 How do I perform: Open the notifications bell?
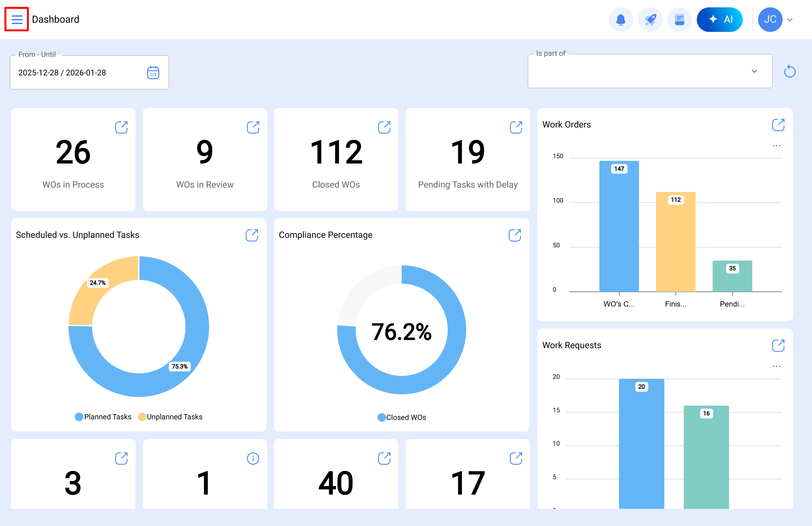tap(620, 19)
